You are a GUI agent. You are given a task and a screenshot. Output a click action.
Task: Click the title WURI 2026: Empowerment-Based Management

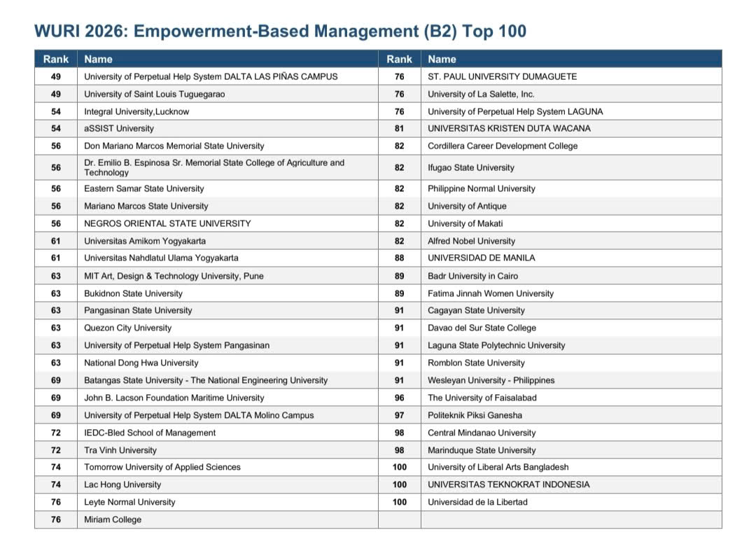click(280, 32)
